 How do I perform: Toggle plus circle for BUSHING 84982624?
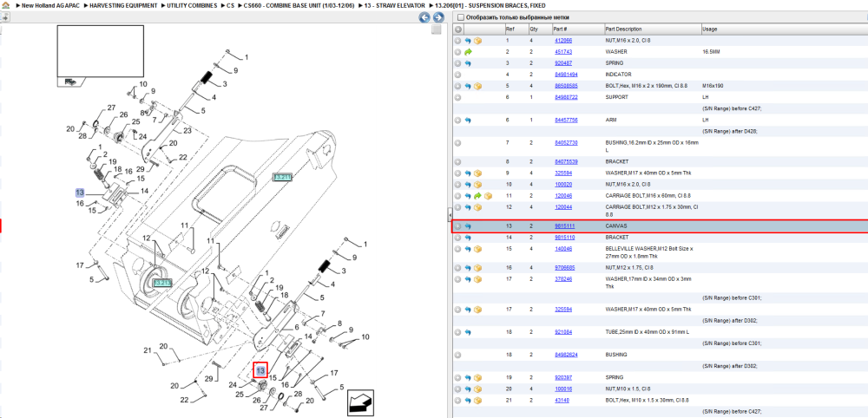pos(457,355)
